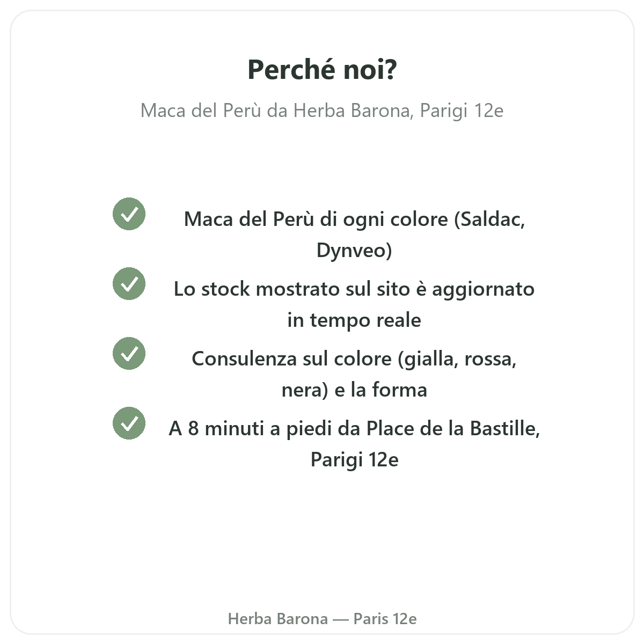Select Parigi 12e in the subtitle

coord(462,111)
